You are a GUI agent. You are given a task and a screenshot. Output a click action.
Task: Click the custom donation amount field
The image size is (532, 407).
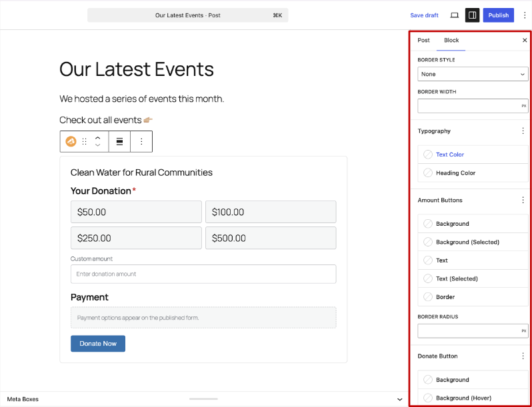pos(203,274)
